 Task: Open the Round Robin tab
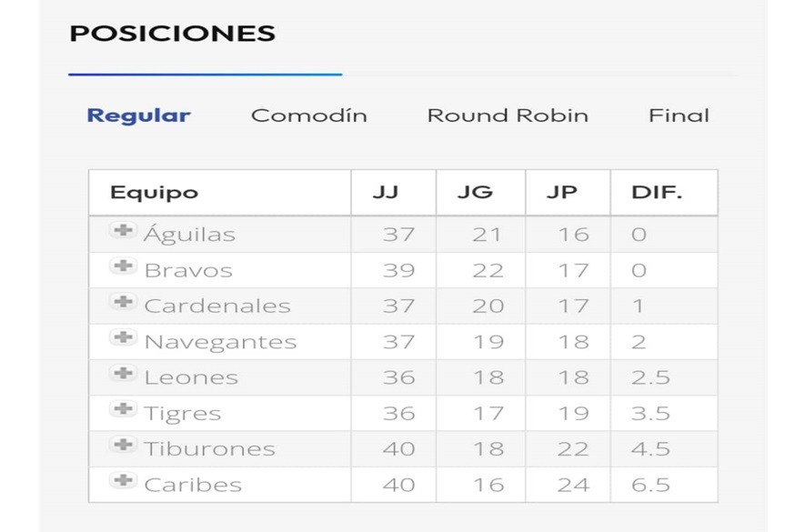[x=508, y=115]
